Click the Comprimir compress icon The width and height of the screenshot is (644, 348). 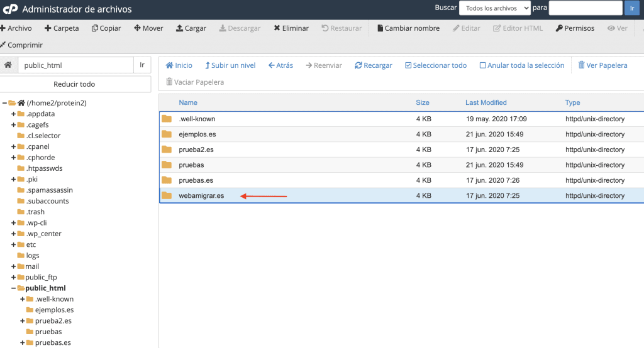coord(3,45)
